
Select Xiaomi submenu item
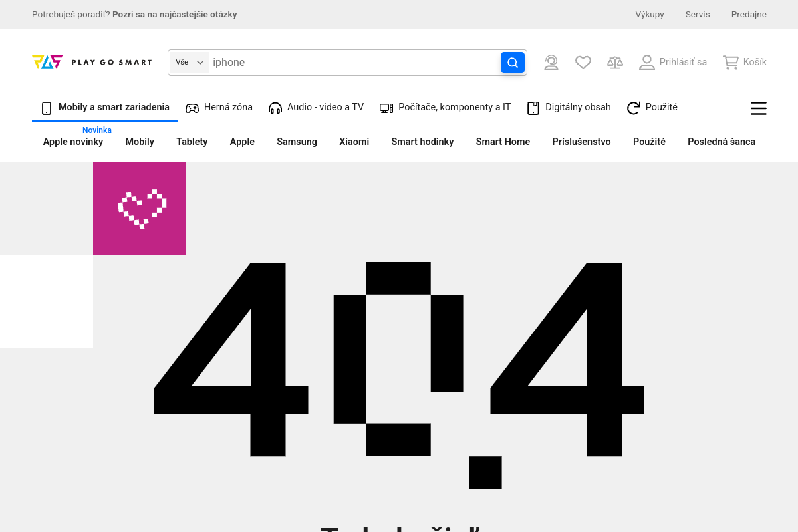pyautogui.click(x=354, y=142)
